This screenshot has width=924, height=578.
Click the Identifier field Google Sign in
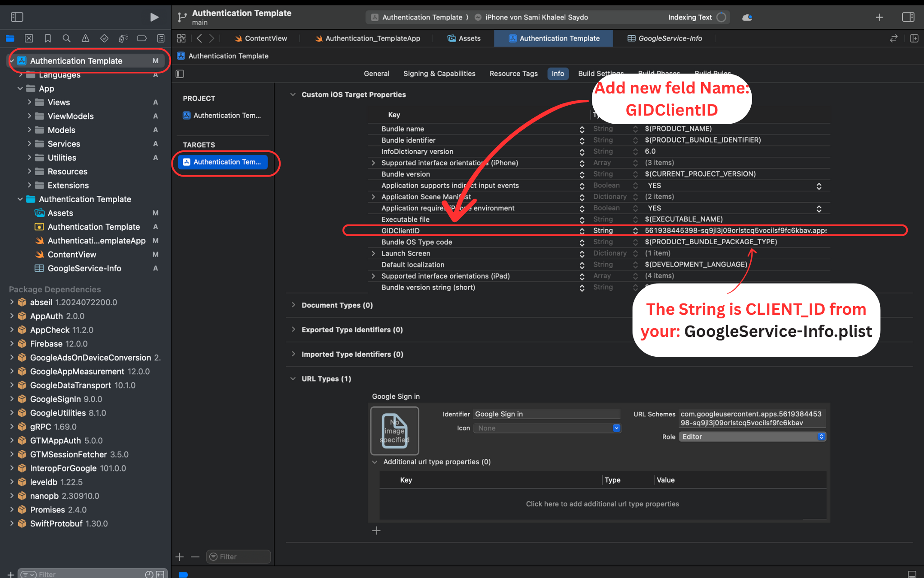(x=546, y=414)
